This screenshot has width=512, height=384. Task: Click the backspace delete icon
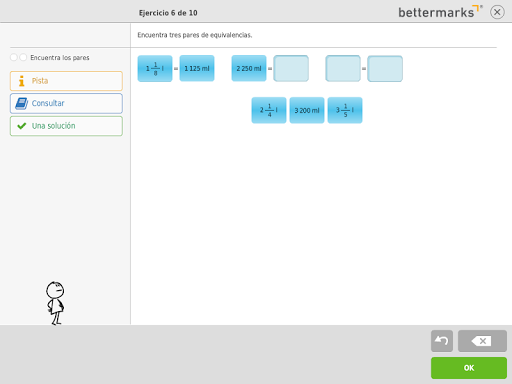pos(482,341)
